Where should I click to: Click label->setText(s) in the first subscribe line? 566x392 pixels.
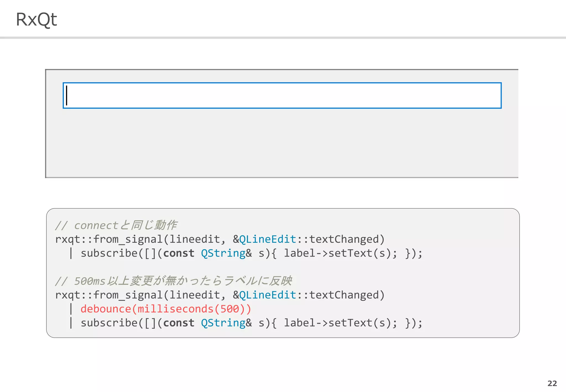338,254
